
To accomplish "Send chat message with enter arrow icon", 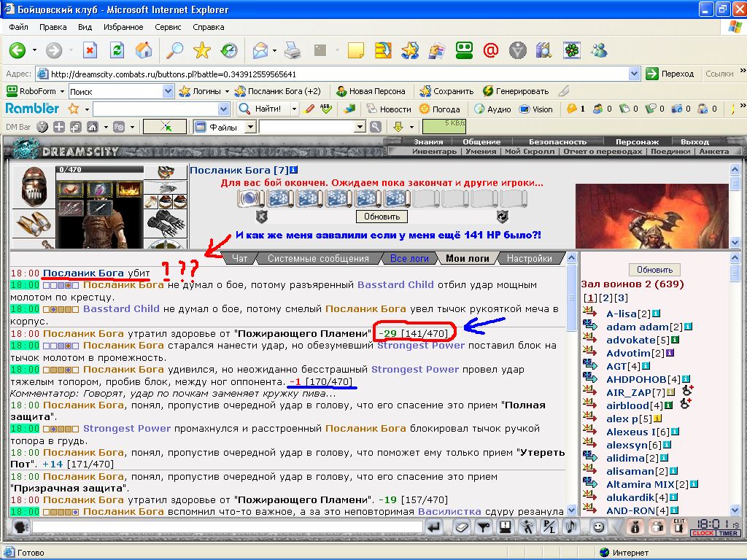I will coord(434,527).
